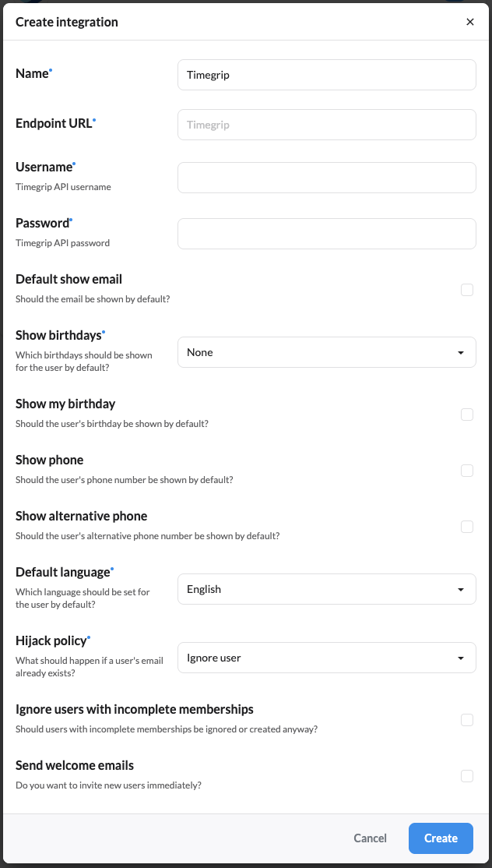Click the Username input box

pyautogui.click(x=326, y=178)
